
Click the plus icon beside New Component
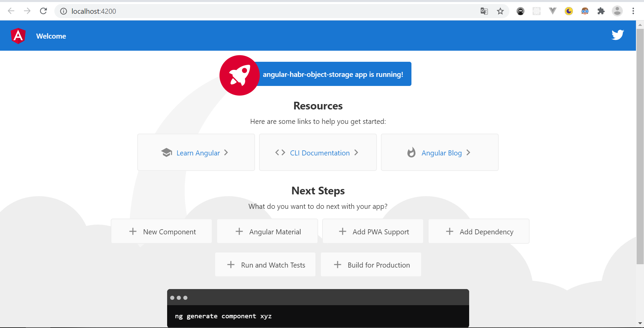(x=133, y=231)
